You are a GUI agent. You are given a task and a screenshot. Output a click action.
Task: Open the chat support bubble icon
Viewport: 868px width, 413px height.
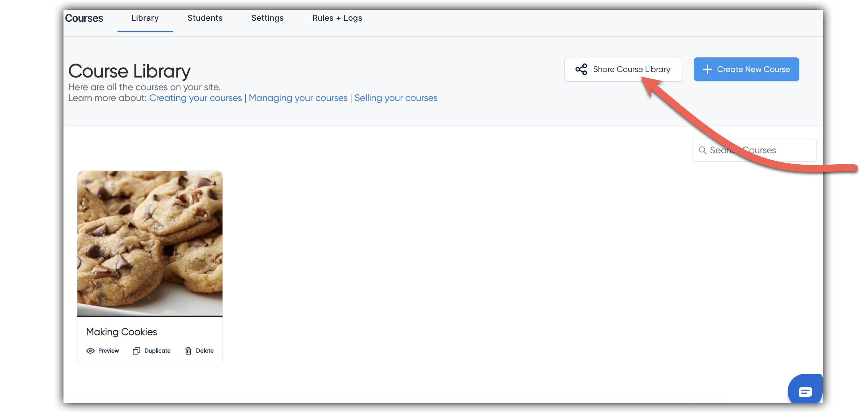pyautogui.click(x=805, y=391)
